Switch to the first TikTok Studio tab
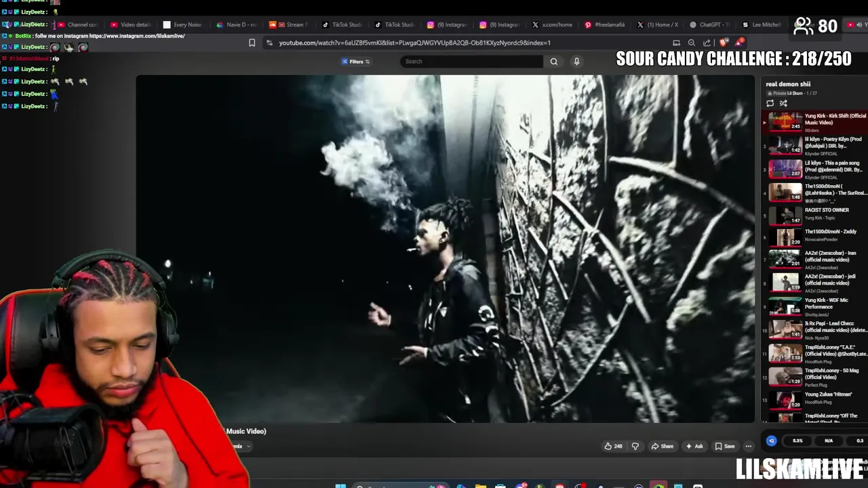The width and height of the screenshot is (868, 488). click(342, 25)
